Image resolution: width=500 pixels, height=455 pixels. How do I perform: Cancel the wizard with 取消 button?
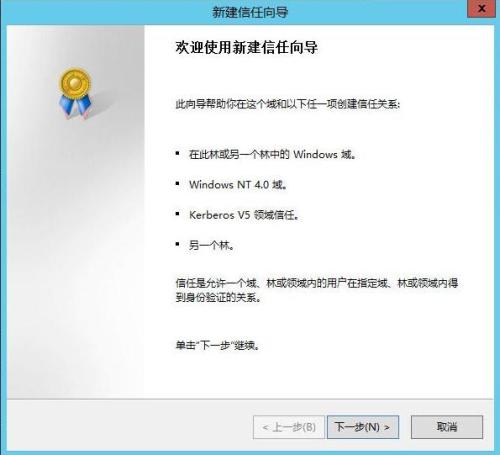(x=447, y=427)
